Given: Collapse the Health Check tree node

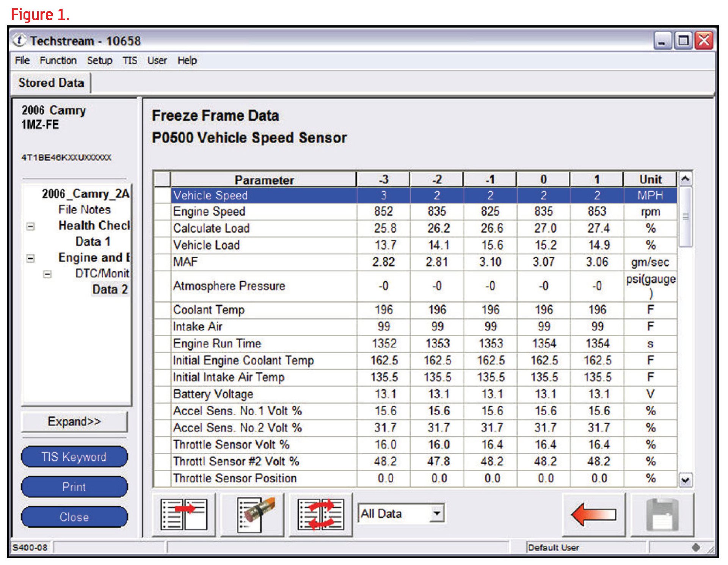Looking at the screenshot, I should [x=31, y=227].
